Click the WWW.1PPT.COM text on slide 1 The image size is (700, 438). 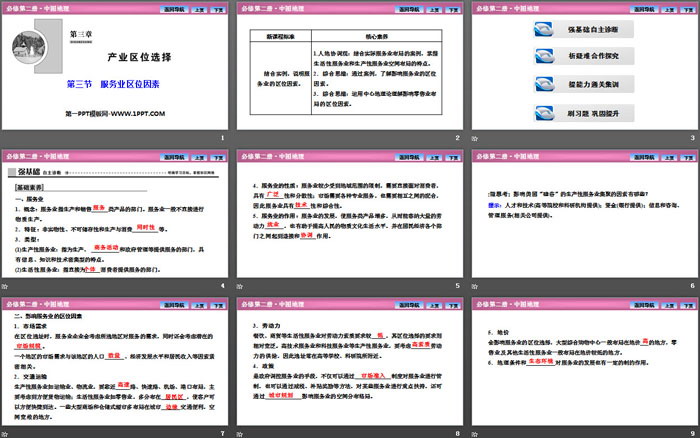point(138,114)
